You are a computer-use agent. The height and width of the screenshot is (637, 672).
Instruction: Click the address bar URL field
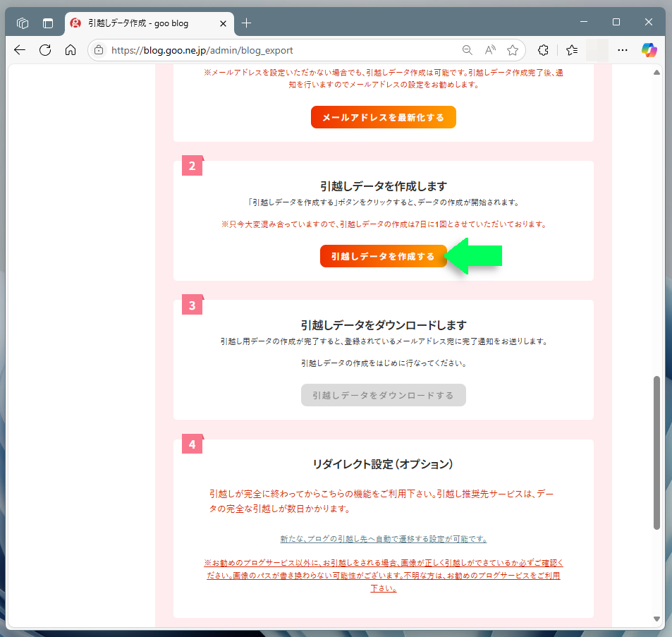tap(282, 50)
